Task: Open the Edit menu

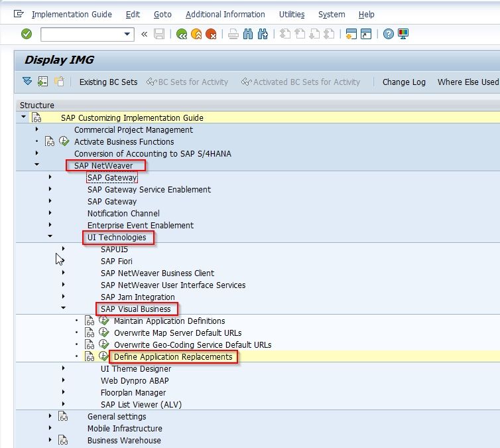Action: click(133, 15)
